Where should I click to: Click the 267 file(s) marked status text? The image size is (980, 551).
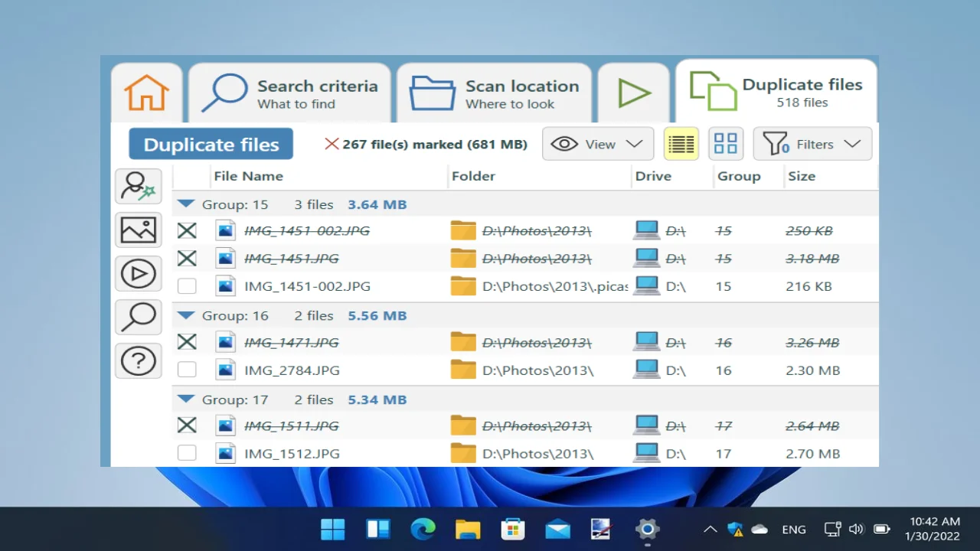click(434, 144)
